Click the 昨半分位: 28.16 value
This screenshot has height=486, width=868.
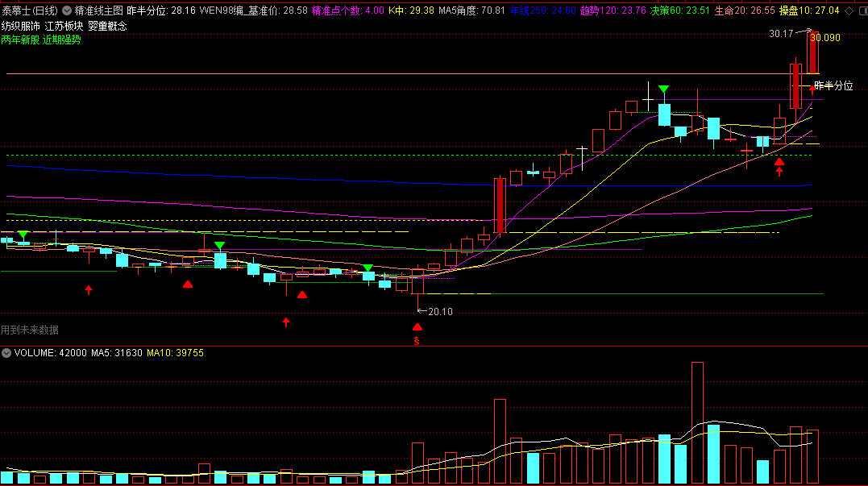[x=161, y=10]
